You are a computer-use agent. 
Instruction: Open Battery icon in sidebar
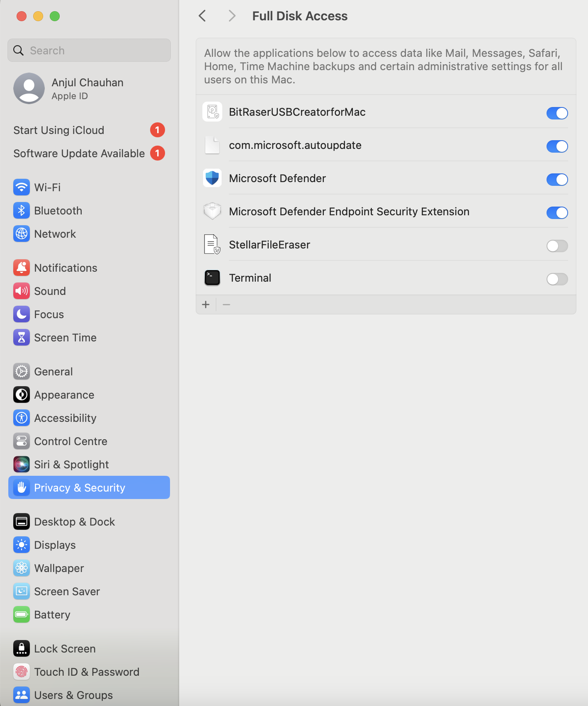[x=22, y=615]
